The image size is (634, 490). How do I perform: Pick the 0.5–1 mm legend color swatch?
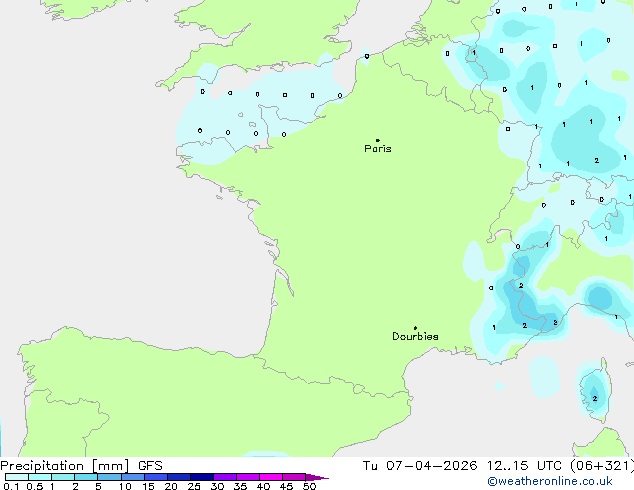tap(40, 477)
